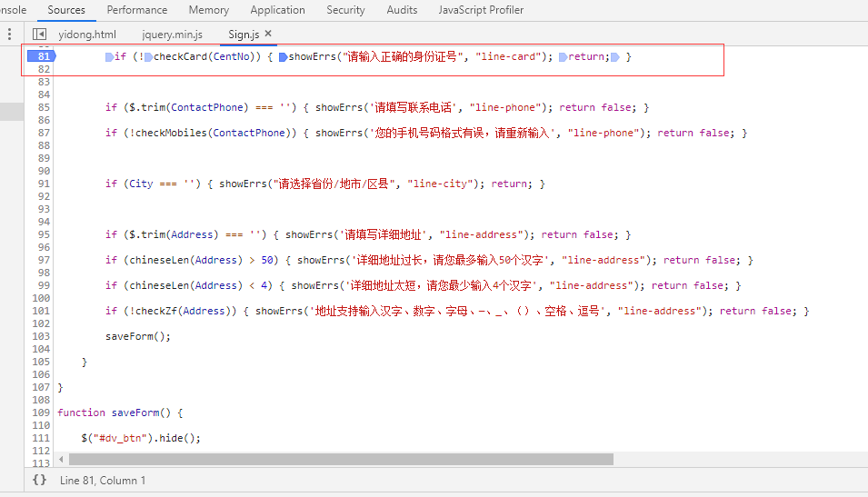Click the number '50' on line 97
Image resolution: width=868 pixels, height=497 pixels.
click(267, 260)
